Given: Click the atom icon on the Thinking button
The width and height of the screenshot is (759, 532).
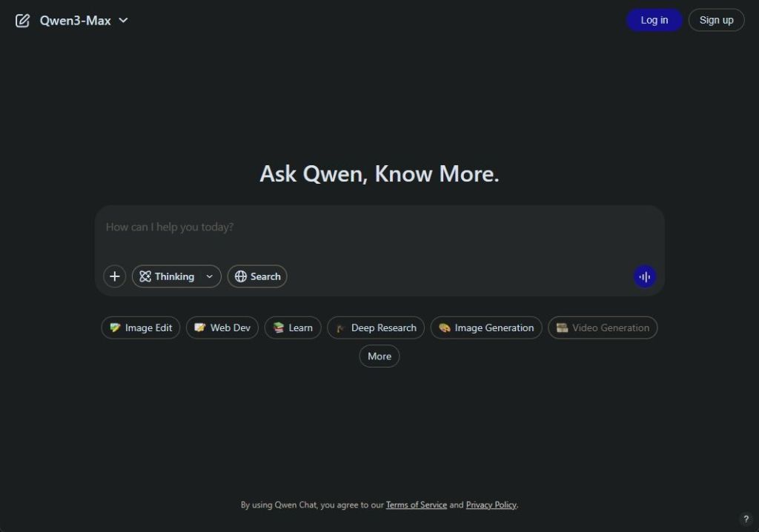Looking at the screenshot, I should pos(146,276).
